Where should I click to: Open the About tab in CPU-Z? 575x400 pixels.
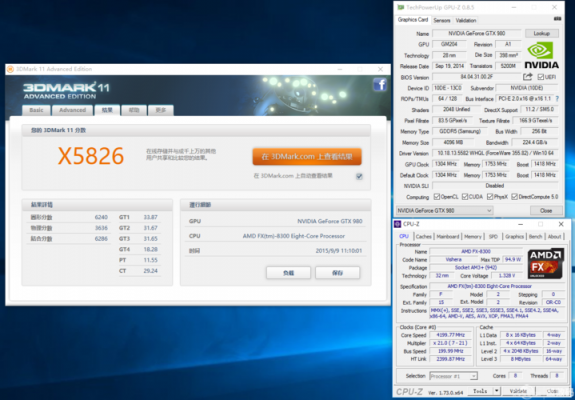554,236
